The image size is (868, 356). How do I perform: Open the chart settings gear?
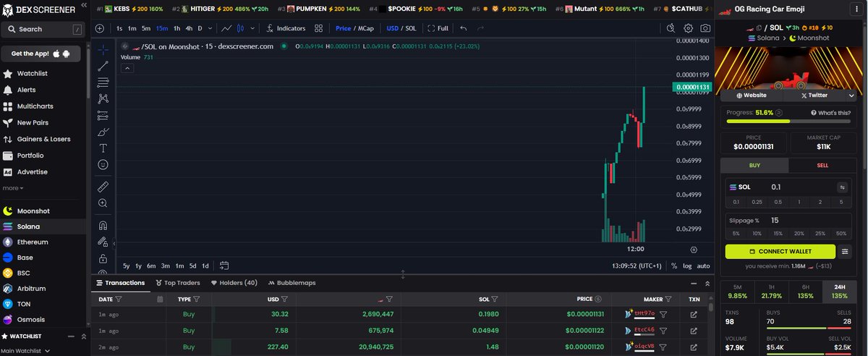click(x=688, y=27)
